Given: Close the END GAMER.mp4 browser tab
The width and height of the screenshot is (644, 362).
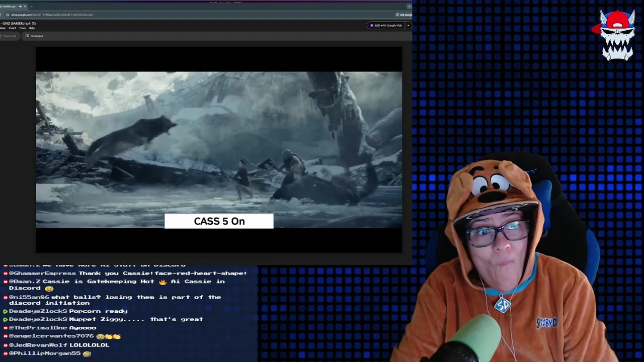Looking at the screenshot, I should tap(25, 7).
